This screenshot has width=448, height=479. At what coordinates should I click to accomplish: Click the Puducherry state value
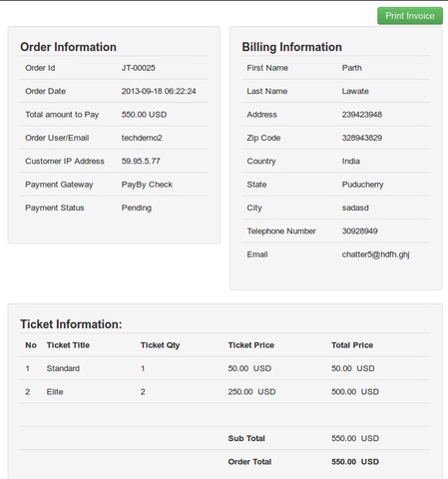362,185
